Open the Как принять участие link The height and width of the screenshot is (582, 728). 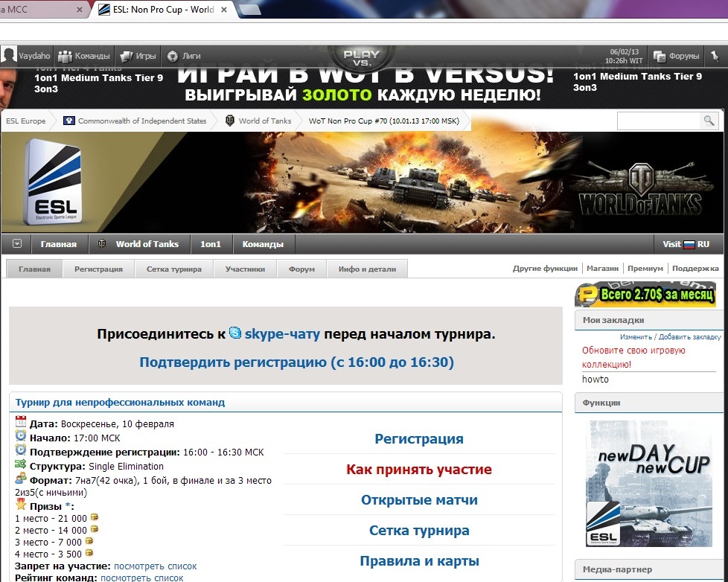point(418,470)
